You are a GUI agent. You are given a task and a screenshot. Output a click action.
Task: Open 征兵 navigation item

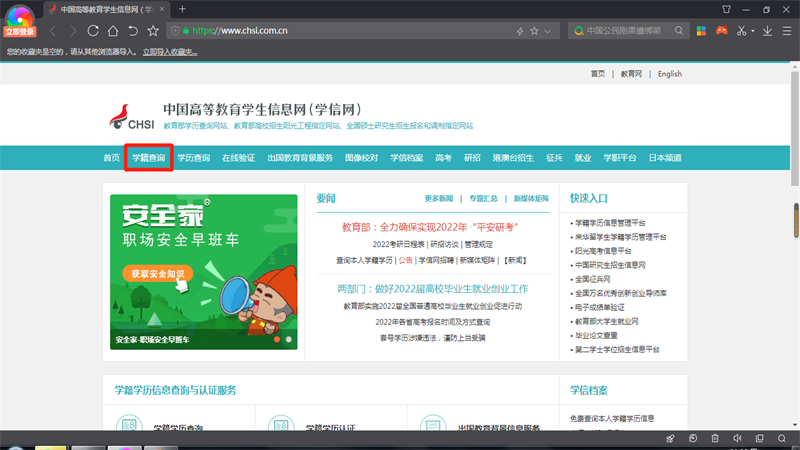554,158
